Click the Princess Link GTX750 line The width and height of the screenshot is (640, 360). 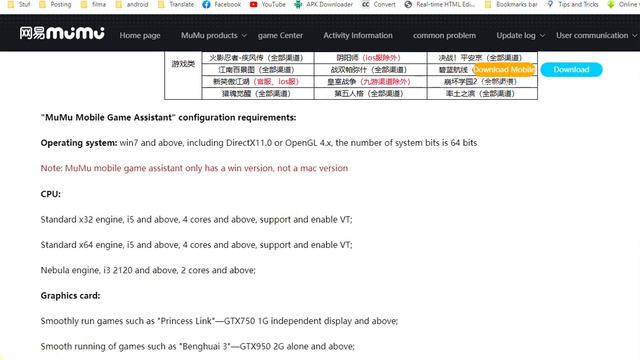point(219,321)
